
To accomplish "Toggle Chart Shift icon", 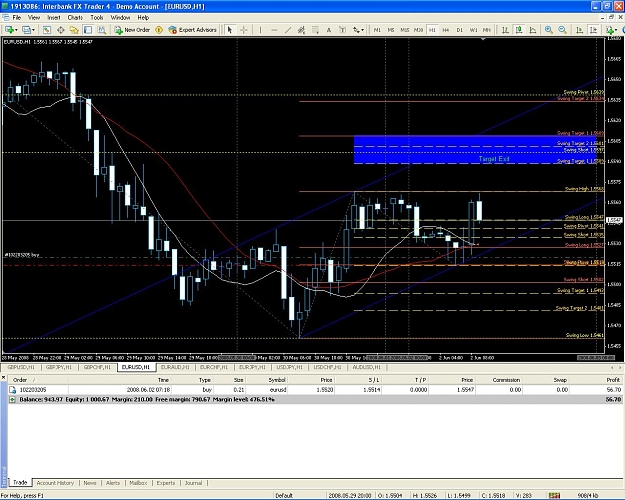I will pyautogui.click(x=594, y=30).
